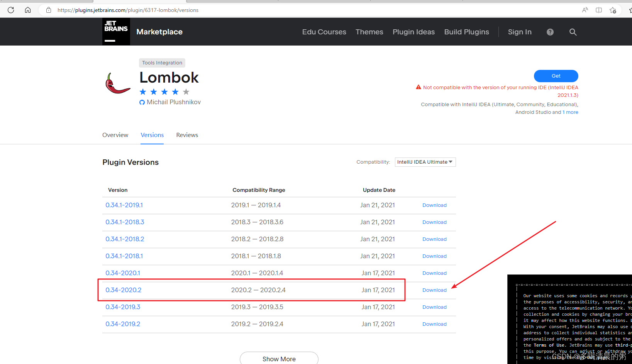The width and height of the screenshot is (632, 364).
Task: Click the Show More button
Action: [279, 359]
